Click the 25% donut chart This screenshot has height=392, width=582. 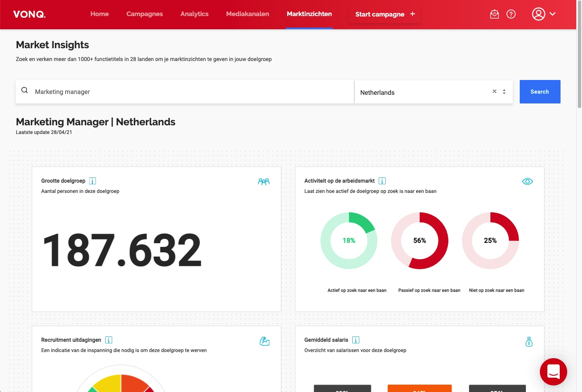(x=490, y=241)
